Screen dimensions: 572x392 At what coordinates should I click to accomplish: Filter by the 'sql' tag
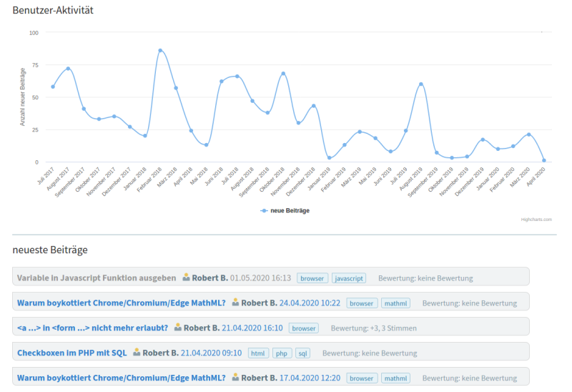303,353
